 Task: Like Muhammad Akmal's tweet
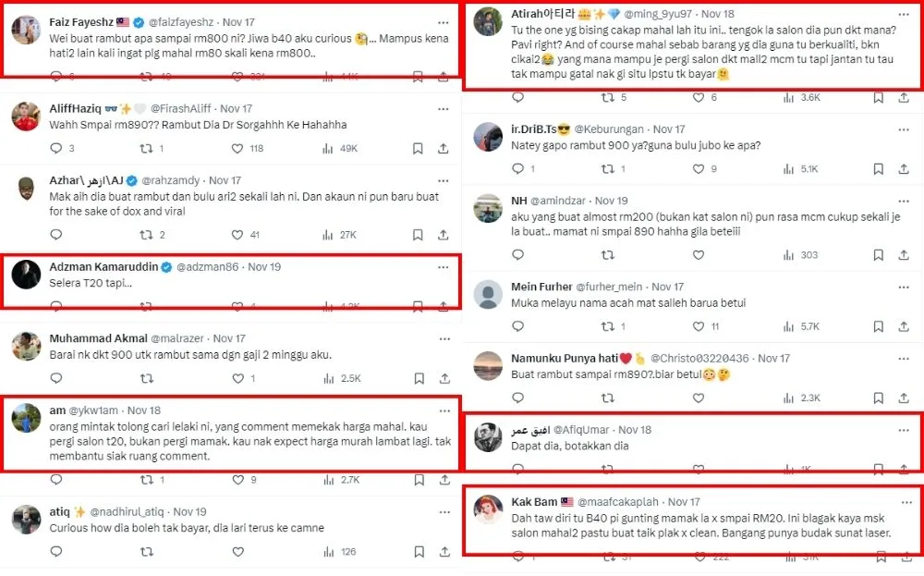tap(238, 378)
